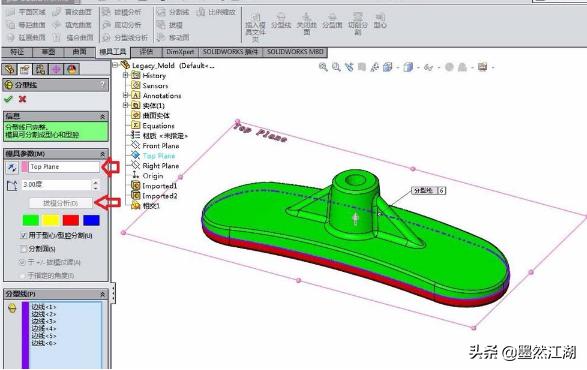The height and width of the screenshot is (370, 587).
Task: Run 拔模分析 draft analysis from the ribbon
Action: click(x=122, y=12)
